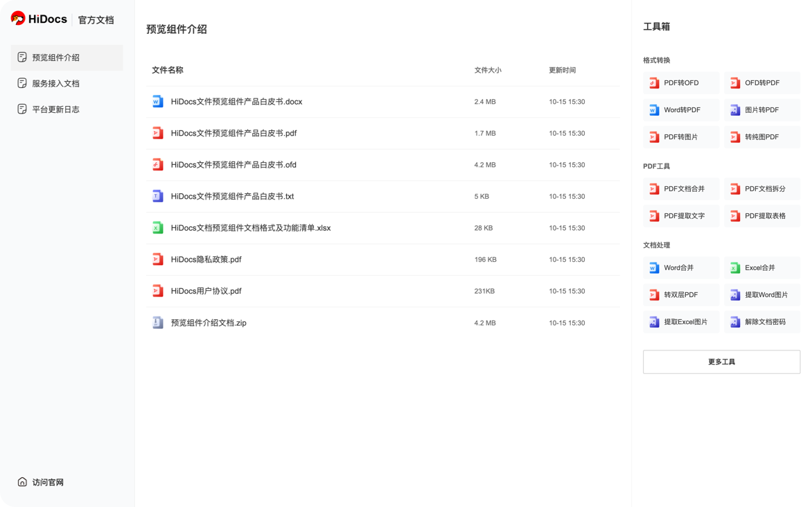Viewport: 812px width, 507px height.
Task: Click the OFD icon of the .ofd file
Action: [158, 165]
